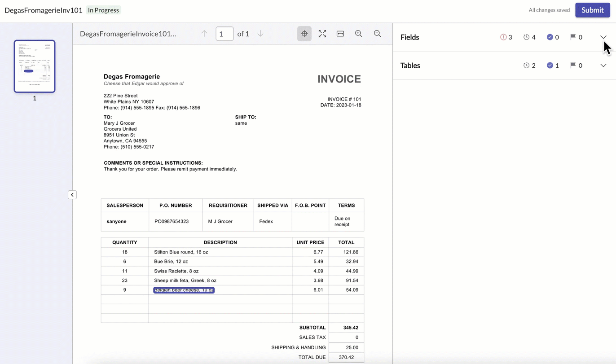The width and height of the screenshot is (616, 364).
Task: Click the page number input box
Action: point(224,34)
